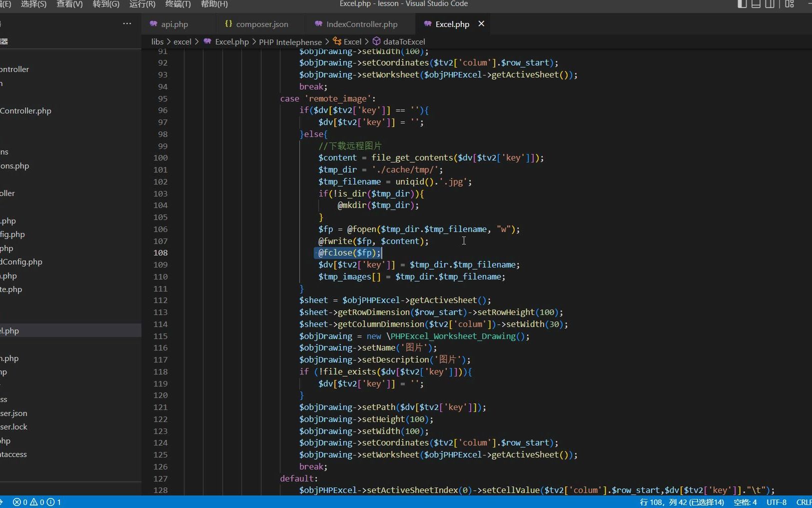
Task: Click line number 127 in gutter
Action: 160,478
